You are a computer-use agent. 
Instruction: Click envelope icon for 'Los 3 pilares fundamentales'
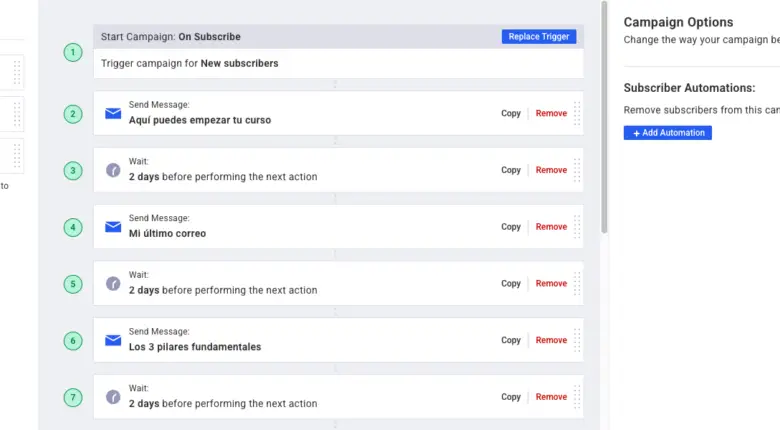(113, 340)
